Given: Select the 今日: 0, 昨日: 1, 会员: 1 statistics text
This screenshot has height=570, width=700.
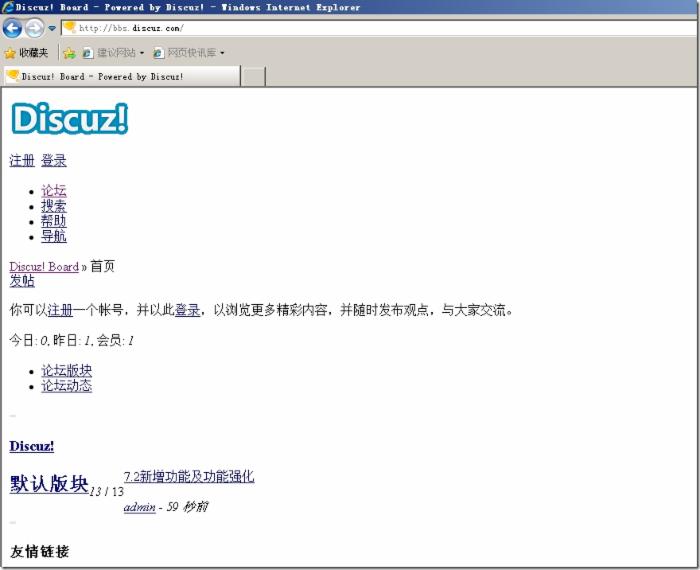Looking at the screenshot, I should [x=71, y=341].
